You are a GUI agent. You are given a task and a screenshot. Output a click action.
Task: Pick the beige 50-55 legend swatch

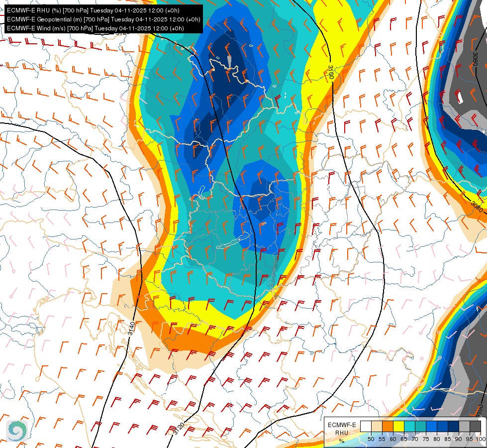click(x=377, y=426)
